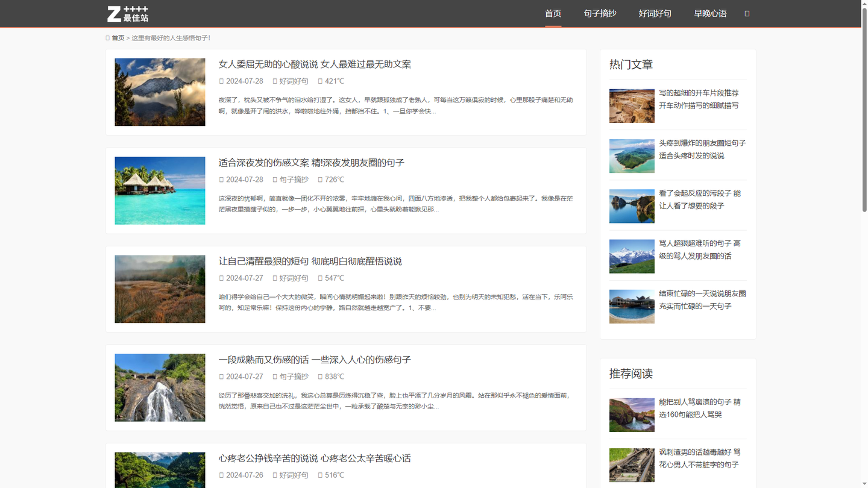This screenshot has width=868, height=488.
Task: Click 好词好句 tag under 心疼老公 article
Action: point(294,475)
